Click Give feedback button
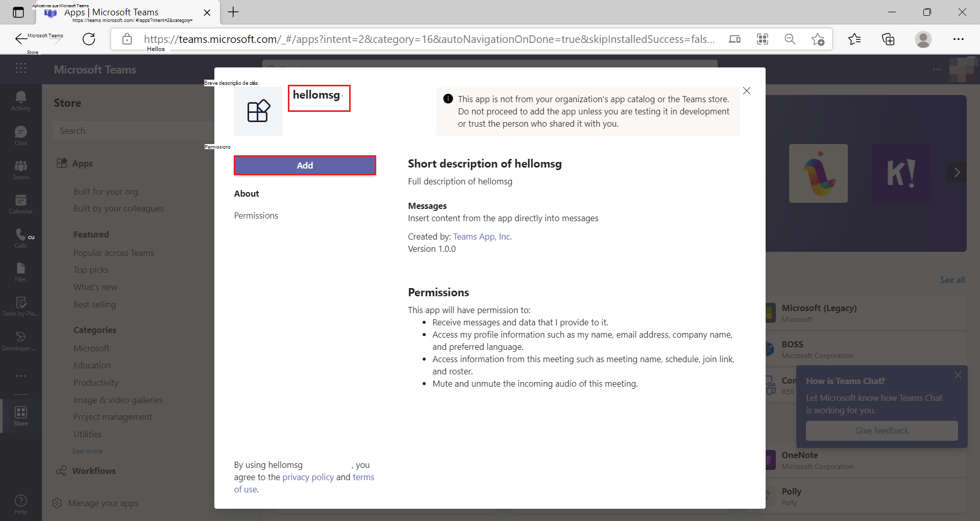This screenshot has width=980, height=521. tap(881, 431)
